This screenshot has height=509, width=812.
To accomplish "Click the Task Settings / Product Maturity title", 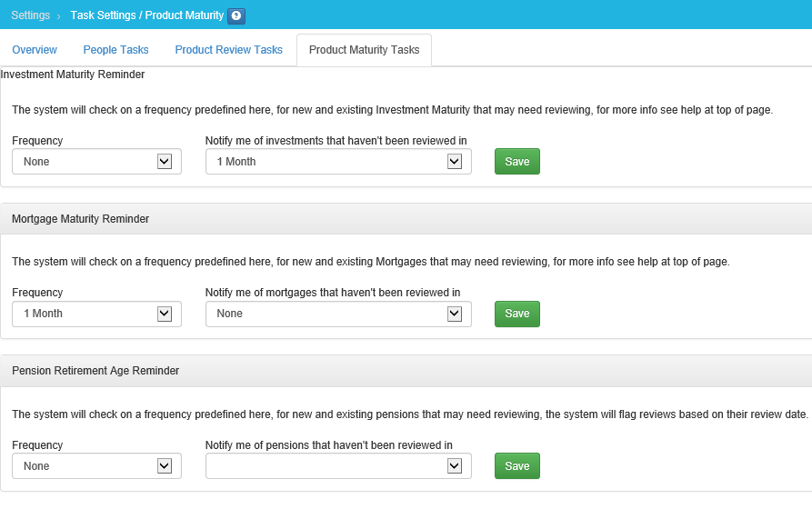I will click(x=146, y=15).
